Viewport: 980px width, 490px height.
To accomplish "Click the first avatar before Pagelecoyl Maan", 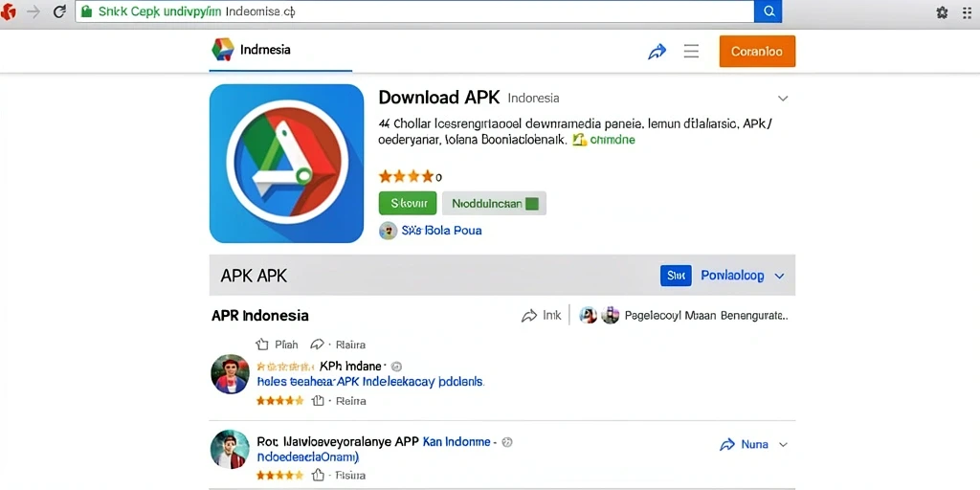I will (x=589, y=315).
